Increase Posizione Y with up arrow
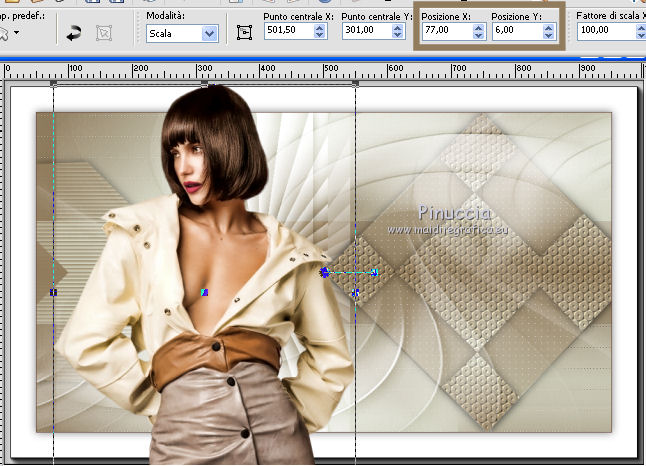This screenshot has width=646, height=466. click(x=548, y=28)
